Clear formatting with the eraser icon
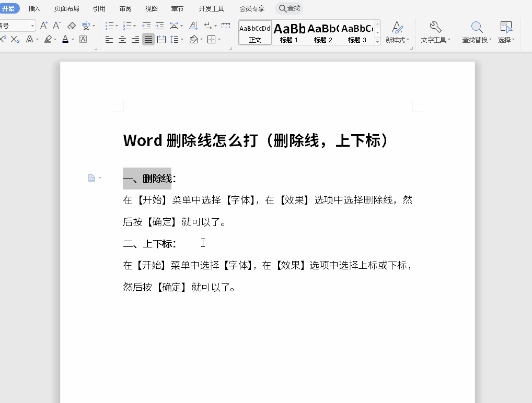532x403 pixels. tap(72, 26)
